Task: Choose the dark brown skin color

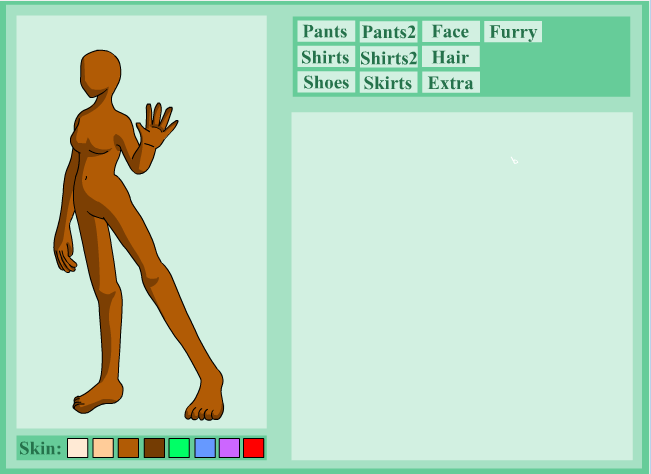Action: pos(154,448)
